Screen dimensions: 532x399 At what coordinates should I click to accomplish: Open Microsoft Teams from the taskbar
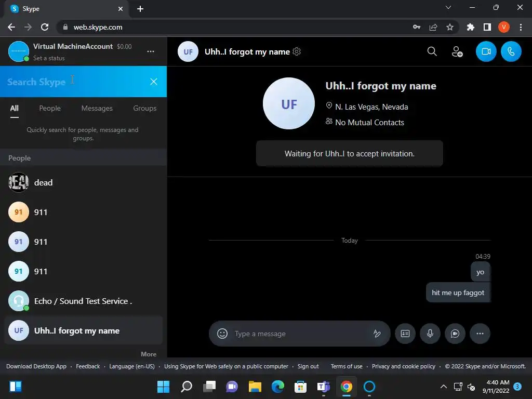click(x=323, y=387)
